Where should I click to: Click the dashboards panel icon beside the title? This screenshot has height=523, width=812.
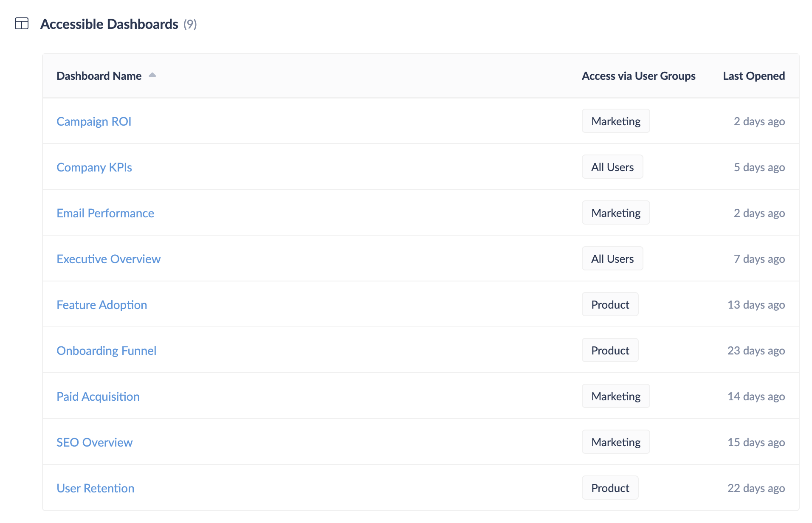(22, 24)
